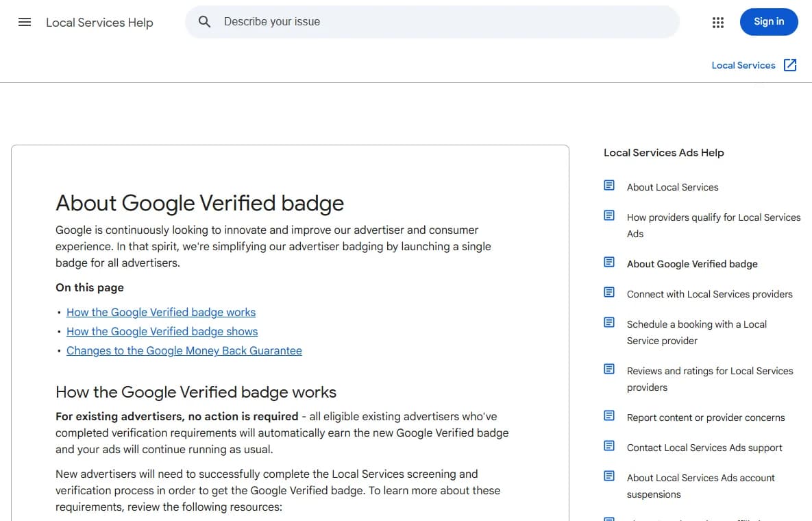The width and height of the screenshot is (812, 521).
Task: Open About Local Services sidebar article
Action: pos(672,187)
